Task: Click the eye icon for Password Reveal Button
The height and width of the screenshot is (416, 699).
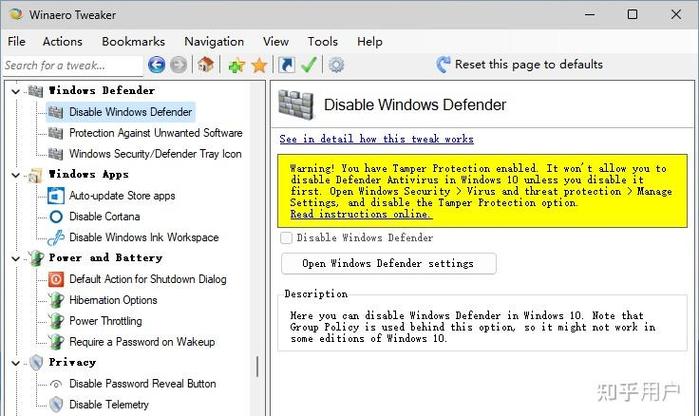Action: (x=56, y=384)
